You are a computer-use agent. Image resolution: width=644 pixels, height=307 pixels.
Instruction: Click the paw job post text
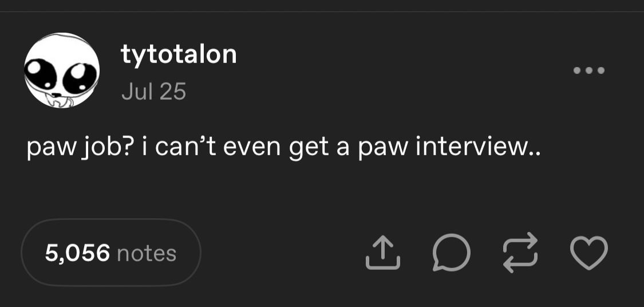click(283, 148)
